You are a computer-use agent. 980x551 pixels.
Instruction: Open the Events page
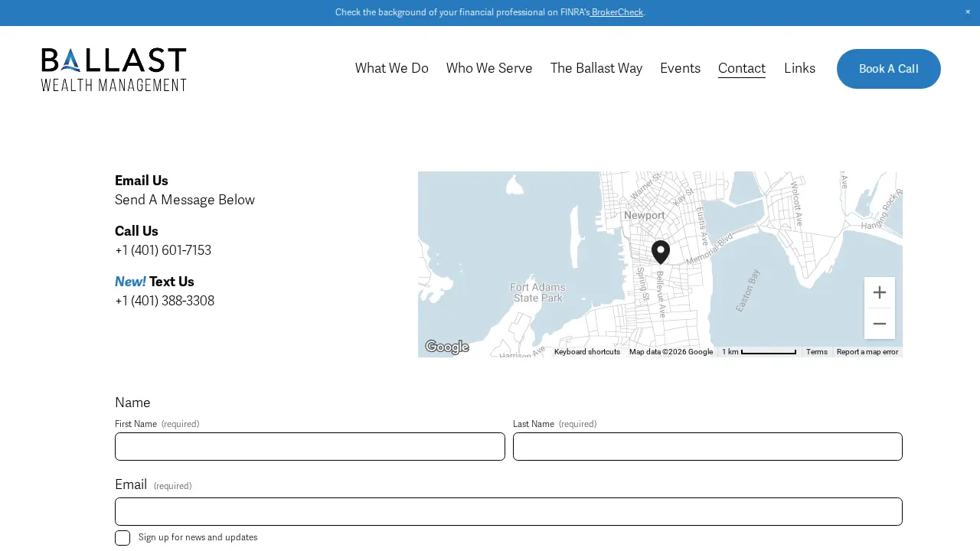pos(680,68)
